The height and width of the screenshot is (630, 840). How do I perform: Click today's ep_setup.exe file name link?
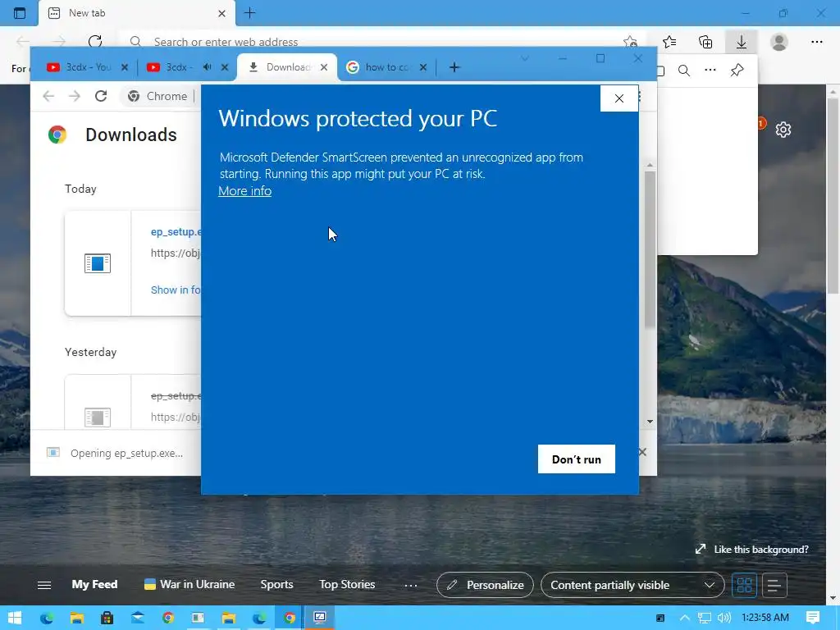pos(176,232)
